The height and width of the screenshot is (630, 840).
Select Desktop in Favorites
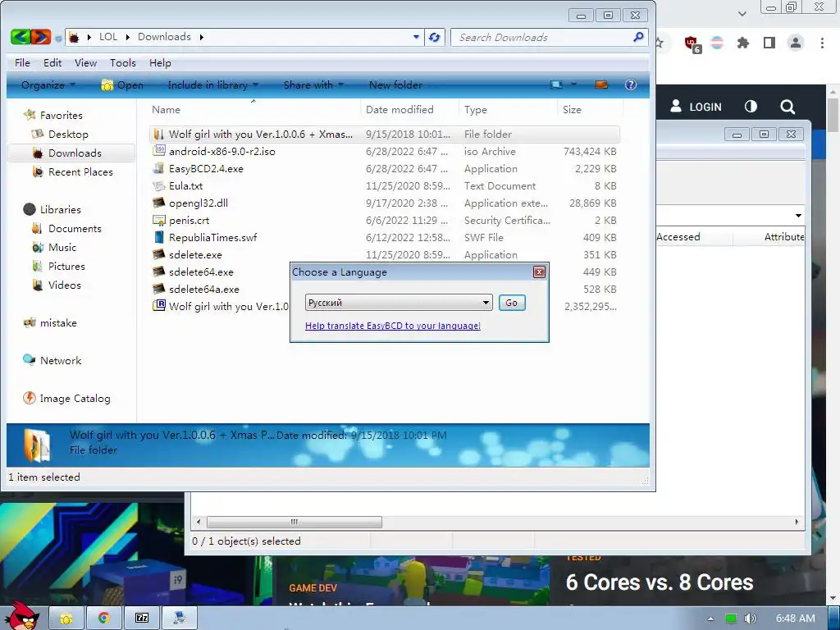[68, 134]
